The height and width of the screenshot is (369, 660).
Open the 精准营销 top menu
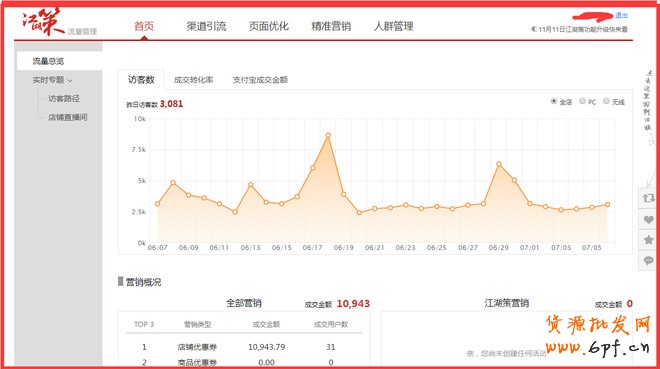click(331, 26)
